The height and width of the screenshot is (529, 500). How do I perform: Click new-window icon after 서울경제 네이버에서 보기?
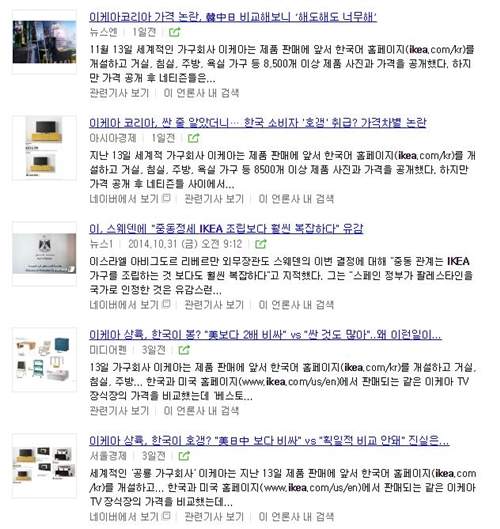166,516
